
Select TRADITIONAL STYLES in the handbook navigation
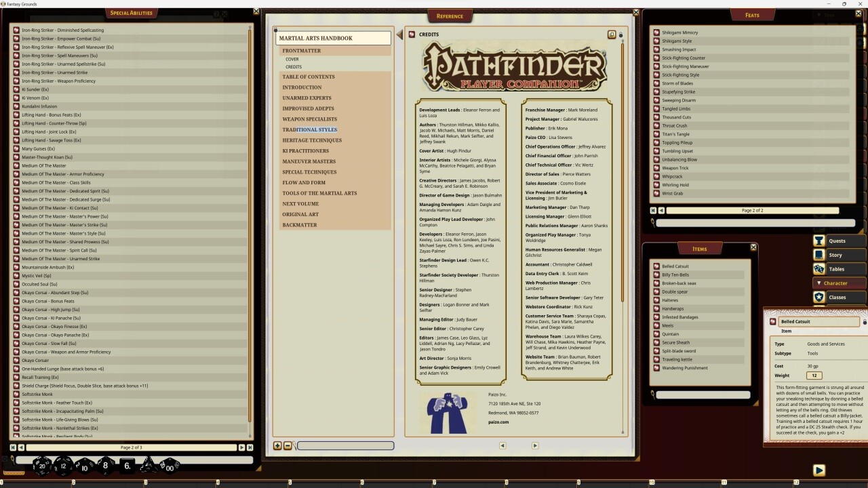click(310, 129)
